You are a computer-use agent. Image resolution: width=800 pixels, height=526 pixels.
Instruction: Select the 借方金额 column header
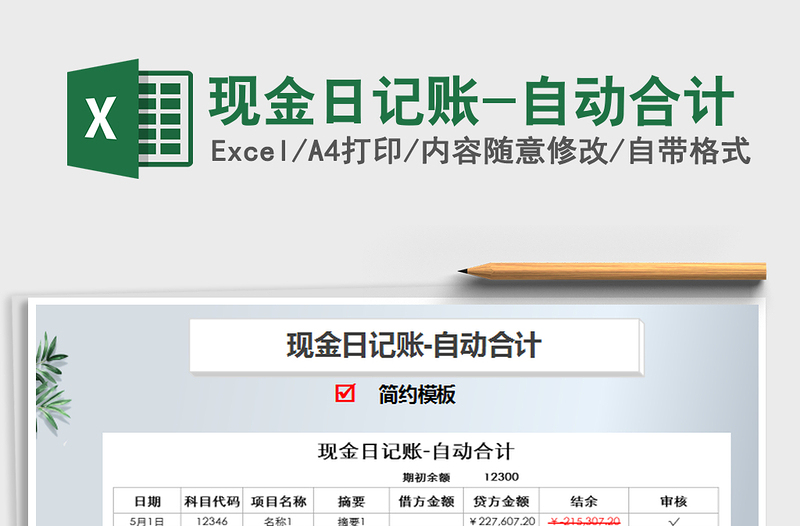pyautogui.click(x=426, y=501)
